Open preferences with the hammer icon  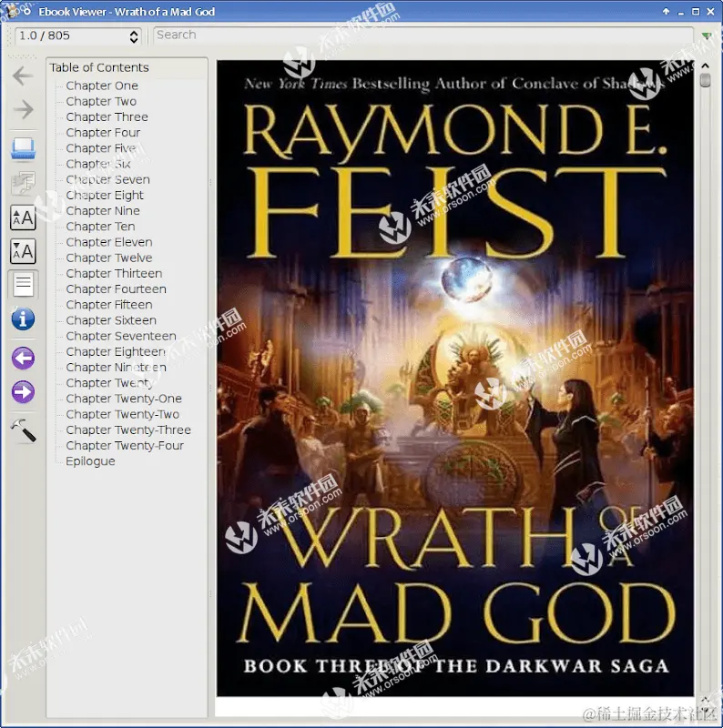24,430
